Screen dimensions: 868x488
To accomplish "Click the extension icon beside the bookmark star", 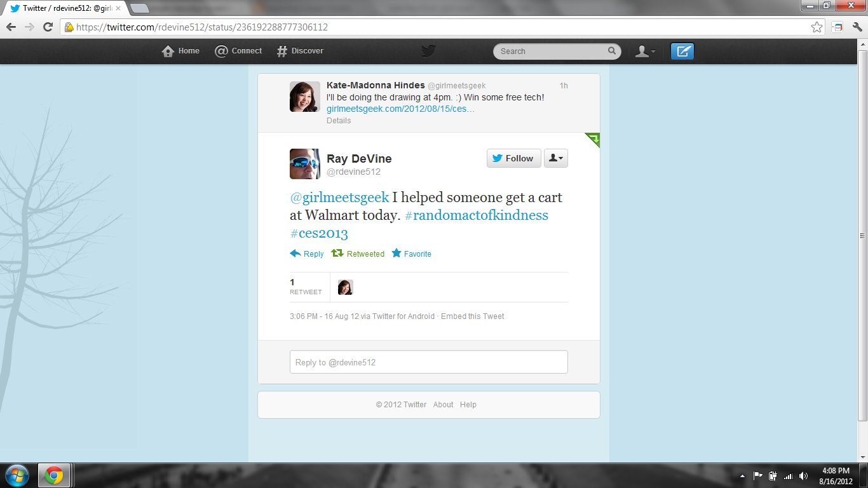I will (837, 27).
